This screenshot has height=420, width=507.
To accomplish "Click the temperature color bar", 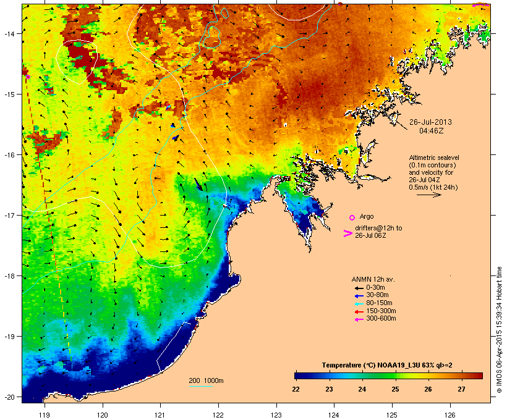I will (388, 376).
